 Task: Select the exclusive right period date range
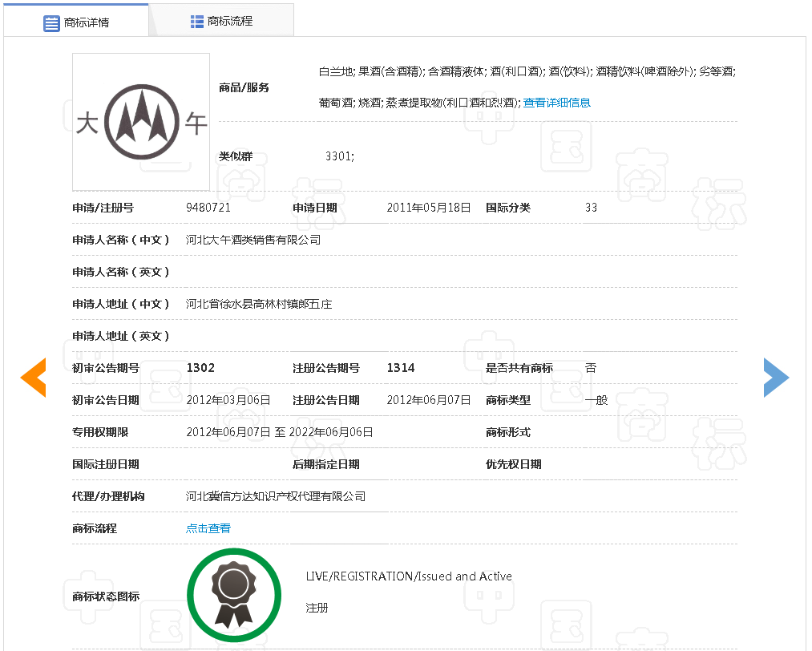coord(280,432)
